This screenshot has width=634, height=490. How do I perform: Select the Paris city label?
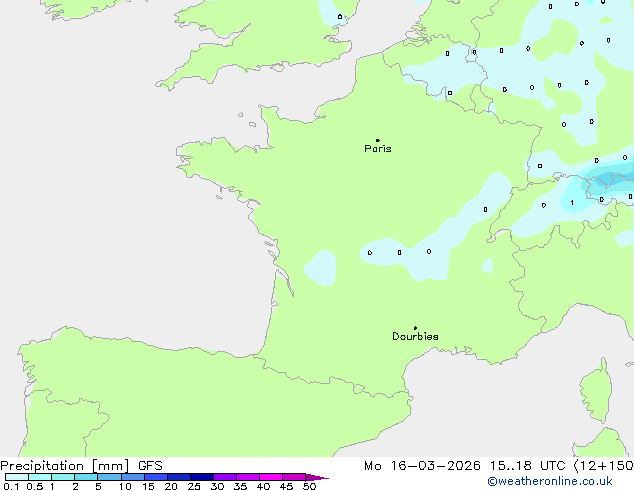[378, 149]
